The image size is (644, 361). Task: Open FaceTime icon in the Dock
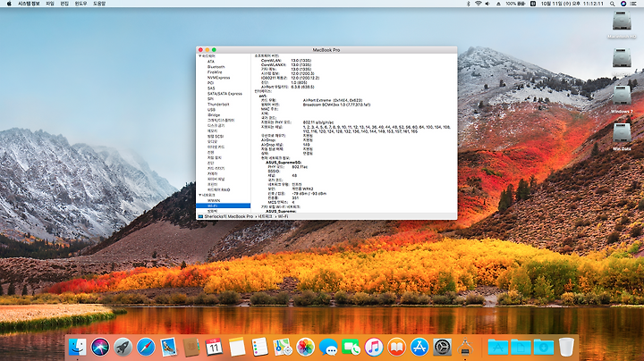tap(351, 347)
